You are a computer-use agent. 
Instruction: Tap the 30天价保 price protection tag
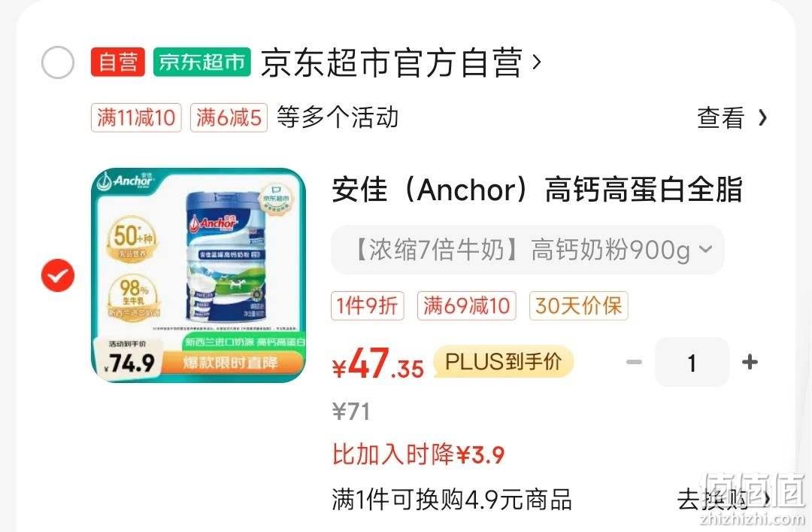[x=578, y=306]
